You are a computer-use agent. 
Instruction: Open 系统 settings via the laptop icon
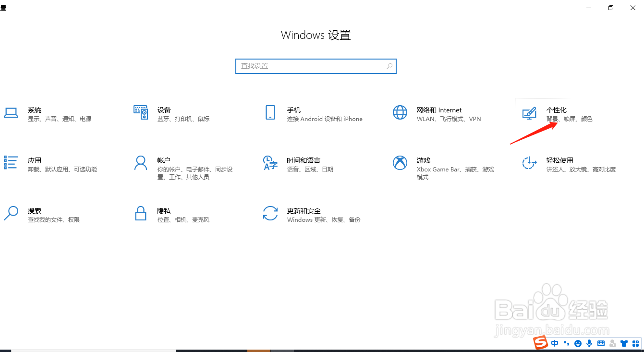11,113
